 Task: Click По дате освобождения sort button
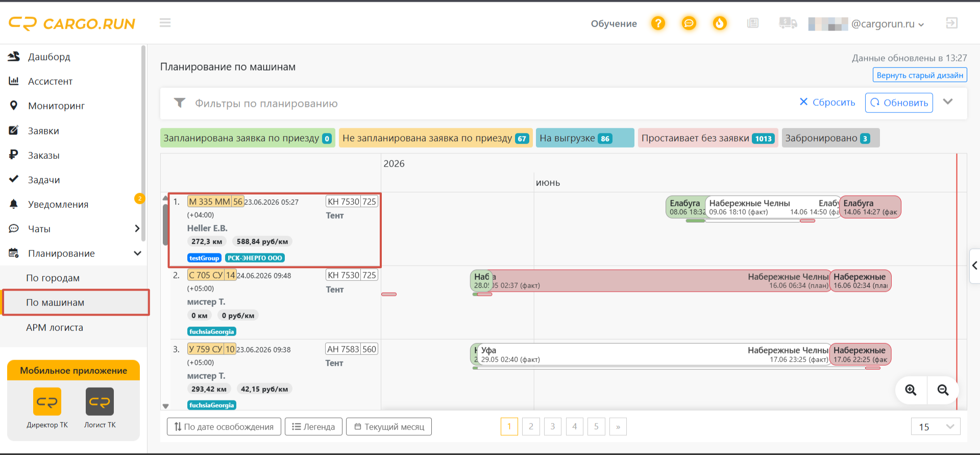(224, 426)
